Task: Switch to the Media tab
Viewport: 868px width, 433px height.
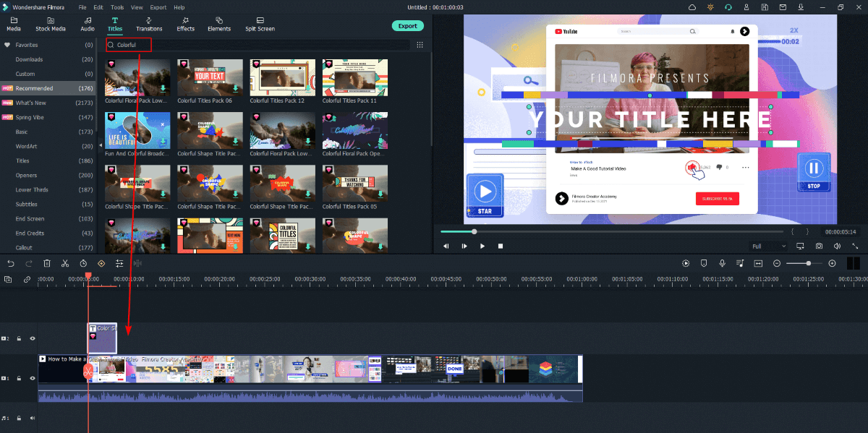Action: click(x=14, y=25)
